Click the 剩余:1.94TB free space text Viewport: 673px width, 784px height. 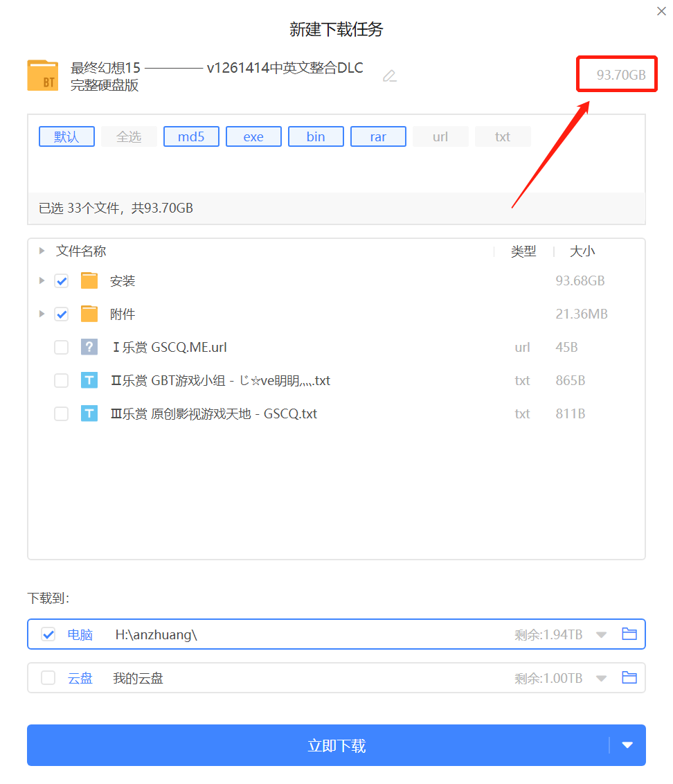pyautogui.click(x=548, y=635)
